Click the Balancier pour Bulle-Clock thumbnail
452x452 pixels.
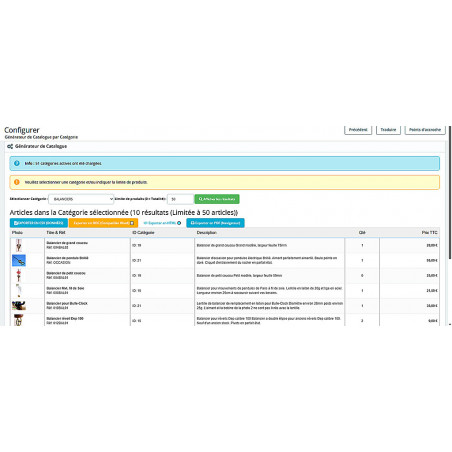[19, 305]
